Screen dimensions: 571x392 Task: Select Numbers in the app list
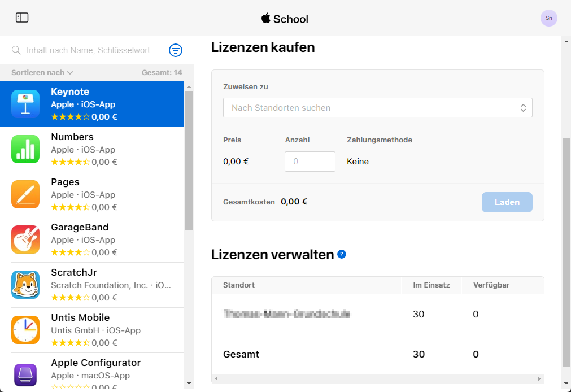[x=92, y=149]
